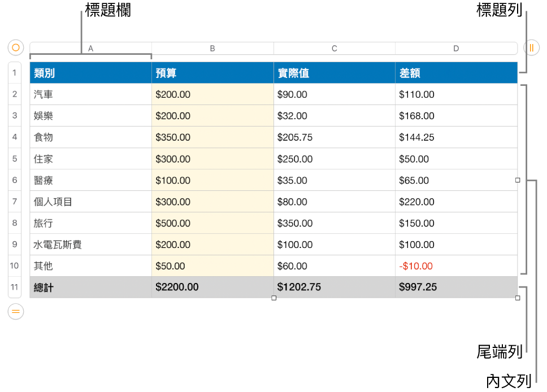Image resolution: width=547 pixels, height=392 pixels.
Task: Click the orange add-row handle at bottom left
Action: pyautogui.click(x=15, y=311)
